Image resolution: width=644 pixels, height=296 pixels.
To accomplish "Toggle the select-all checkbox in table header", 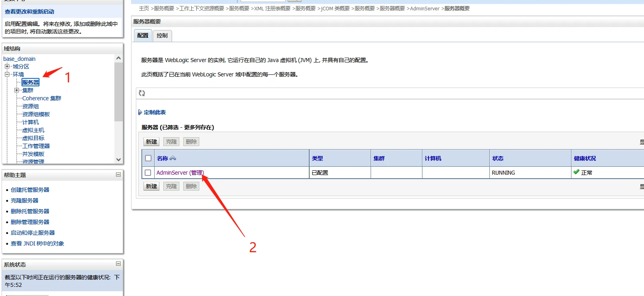I will [x=148, y=158].
